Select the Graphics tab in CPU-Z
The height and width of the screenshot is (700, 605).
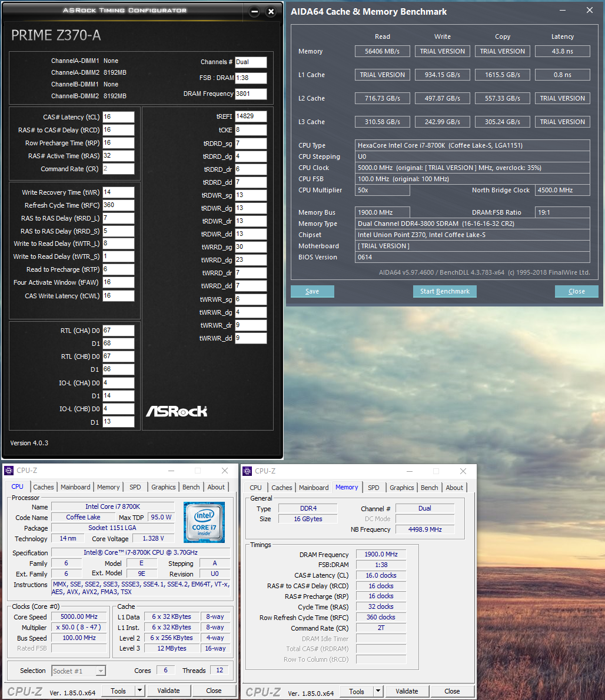pyautogui.click(x=163, y=486)
